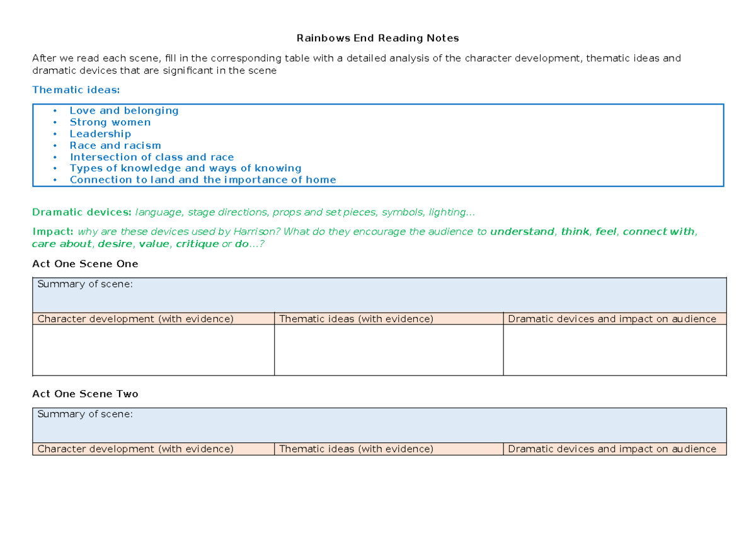Select the Race and racism bullet
This screenshot has height=535, width=756.
(115, 145)
